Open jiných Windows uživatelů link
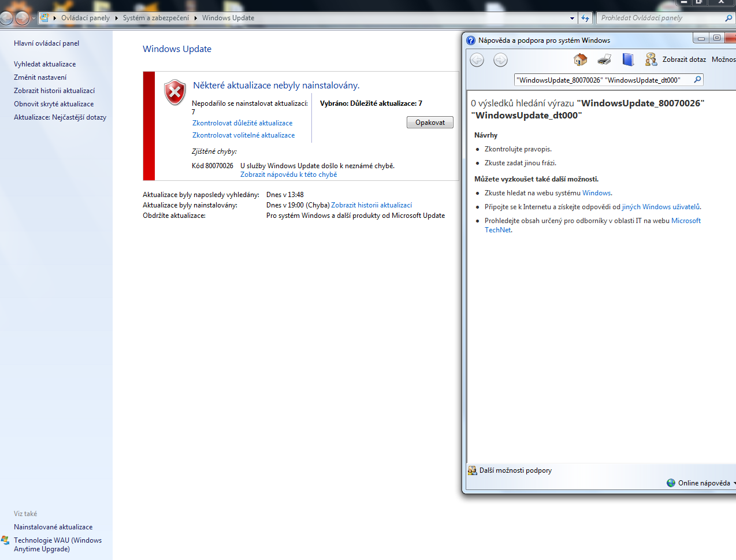736x560 pixels. tap(661, 207)
